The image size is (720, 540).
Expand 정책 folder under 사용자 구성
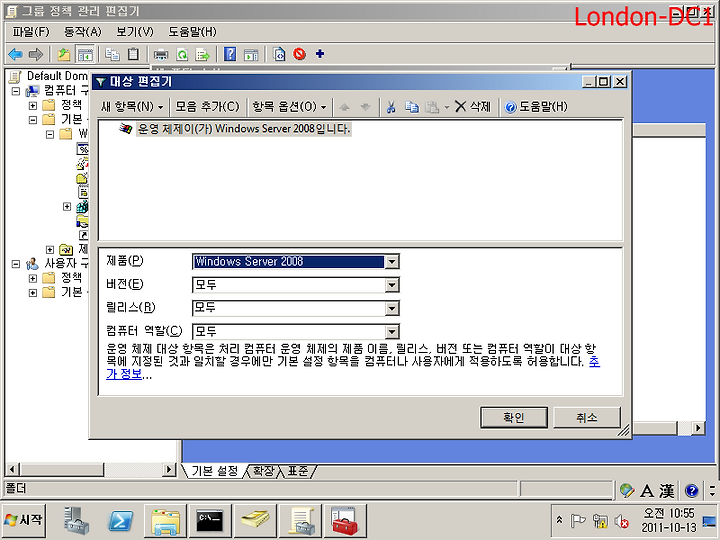(33, 278)
